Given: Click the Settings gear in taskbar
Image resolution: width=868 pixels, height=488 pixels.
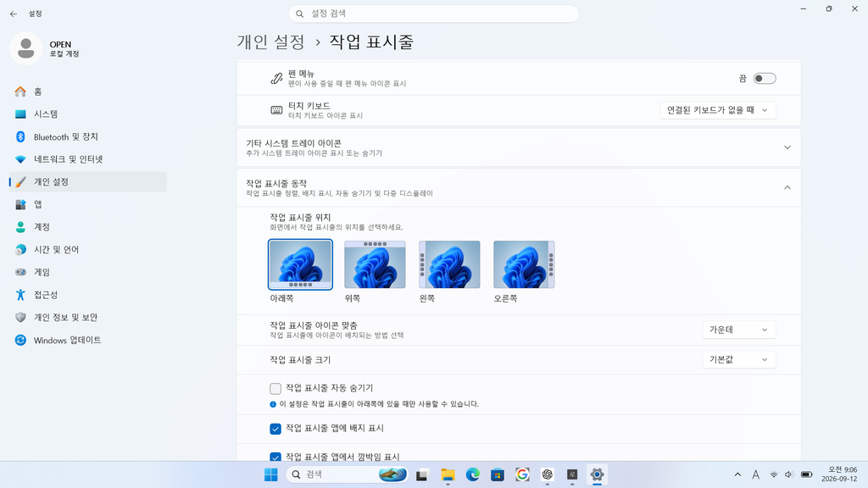Looking at the screenshot, I should click(597, 474).
